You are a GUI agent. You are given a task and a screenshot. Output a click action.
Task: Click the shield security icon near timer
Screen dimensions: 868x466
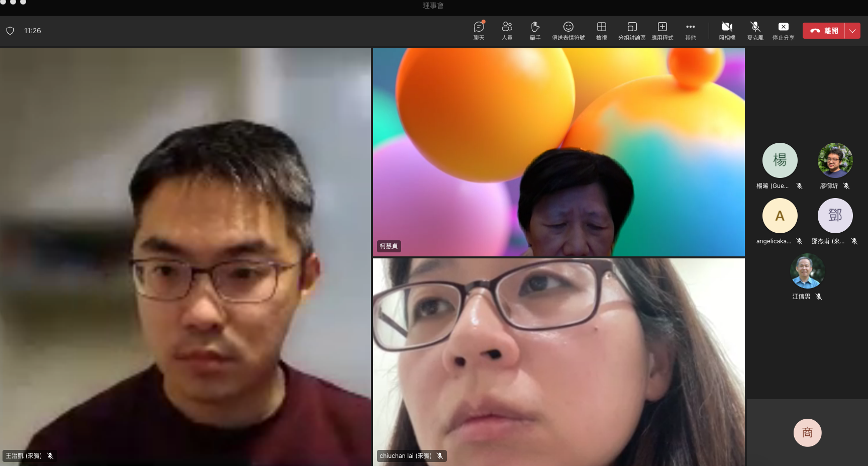tap(10, 31)
